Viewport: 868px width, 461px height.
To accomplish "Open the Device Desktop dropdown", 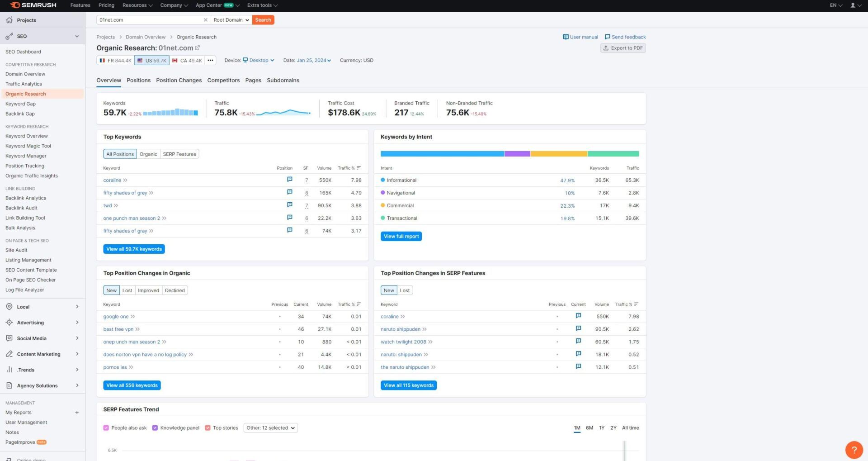I will pos(259,60).
